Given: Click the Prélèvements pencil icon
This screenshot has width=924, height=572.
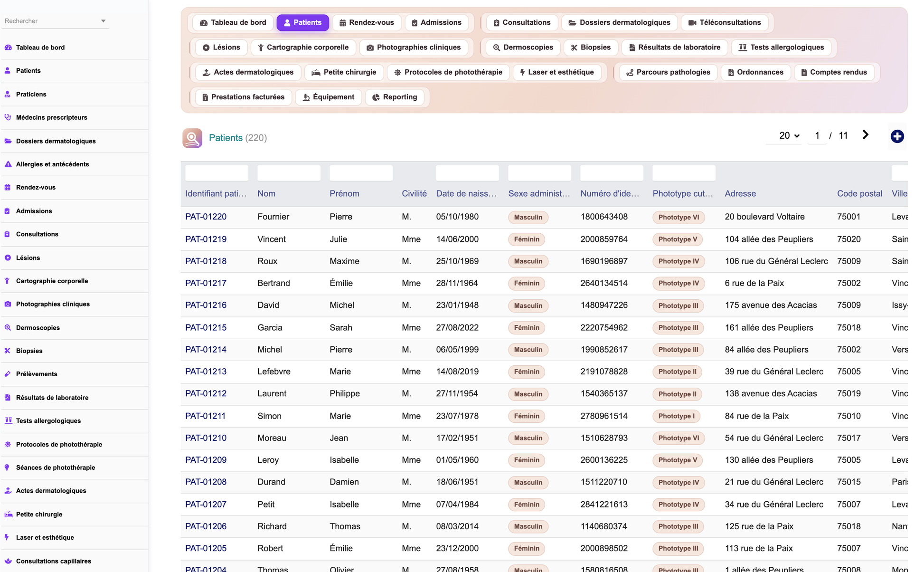Looking at the screenshot, I should coord(8,374).
